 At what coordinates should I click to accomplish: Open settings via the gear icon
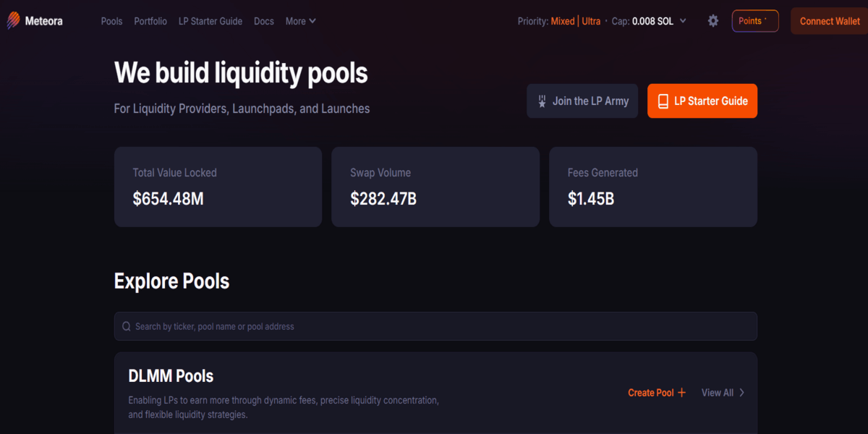pyautogui.click(x=713, y=21)
